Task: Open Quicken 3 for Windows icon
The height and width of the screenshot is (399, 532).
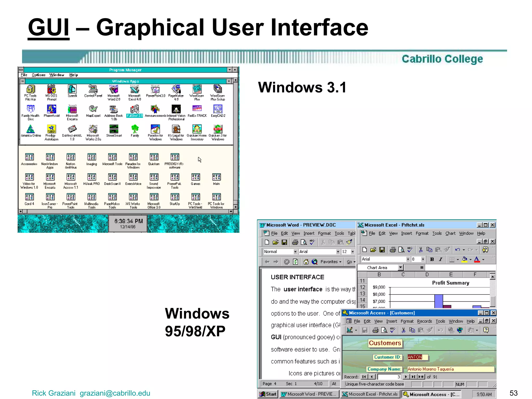Action: pyautogui.click(x=218, y=133)
